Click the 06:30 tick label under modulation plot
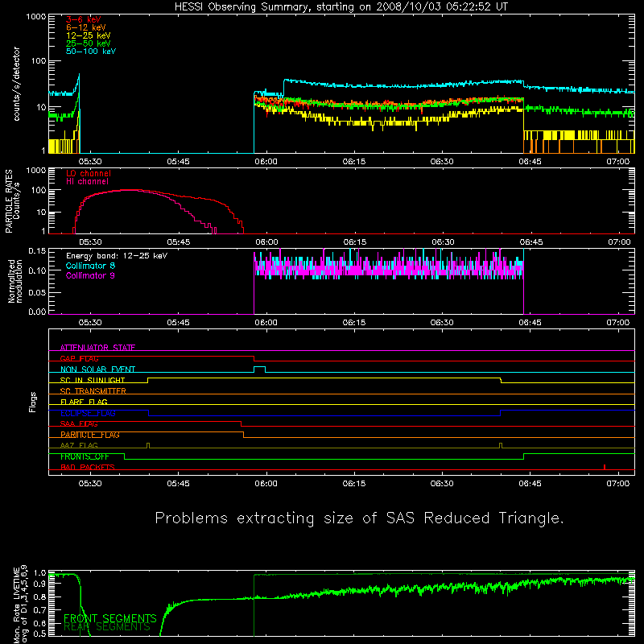Image resolution: width=644 pixels, height=644 pixels. pyautogui.click(x=442, y=323)
